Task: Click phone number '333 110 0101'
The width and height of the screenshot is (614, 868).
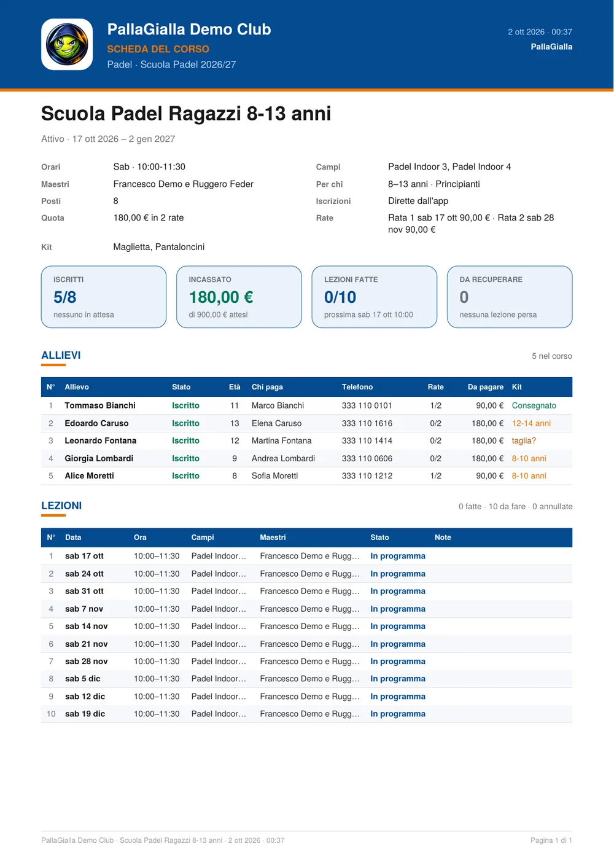Action: [x=367, y=405]
